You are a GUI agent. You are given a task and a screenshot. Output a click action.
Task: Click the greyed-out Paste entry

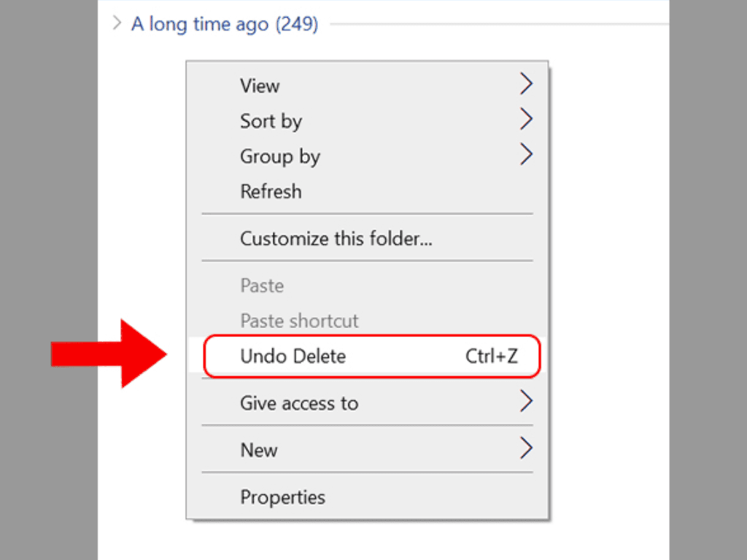click(x=262, y=286)
